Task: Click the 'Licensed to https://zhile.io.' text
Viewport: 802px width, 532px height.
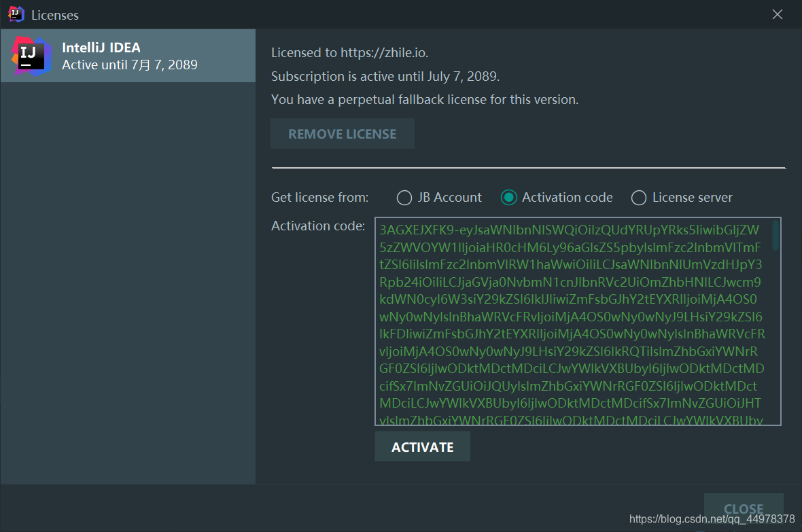Action: (x=350, y=53)
